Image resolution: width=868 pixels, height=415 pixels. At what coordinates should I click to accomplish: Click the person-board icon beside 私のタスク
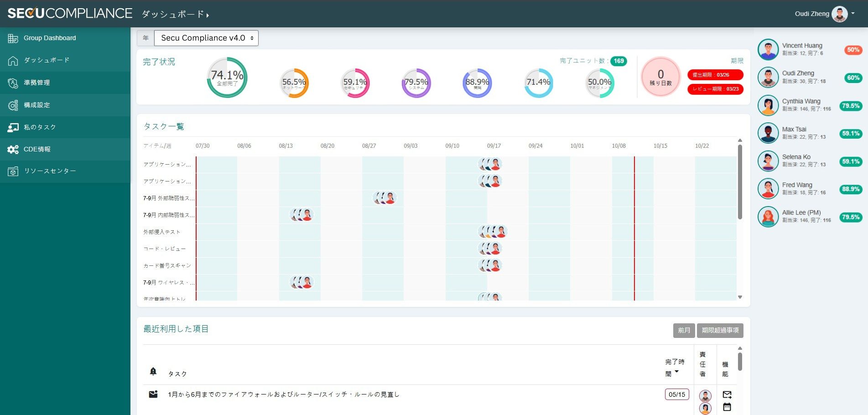coord(13,128)
